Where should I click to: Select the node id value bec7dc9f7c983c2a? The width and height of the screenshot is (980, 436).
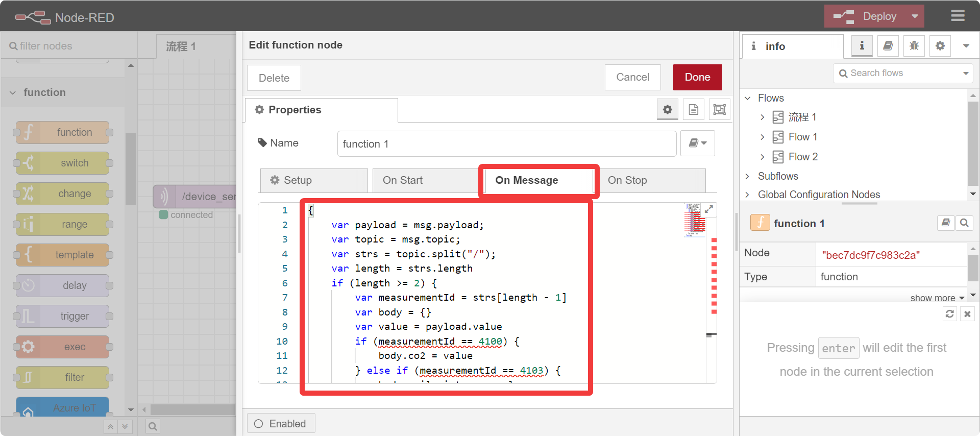(871, 255)
